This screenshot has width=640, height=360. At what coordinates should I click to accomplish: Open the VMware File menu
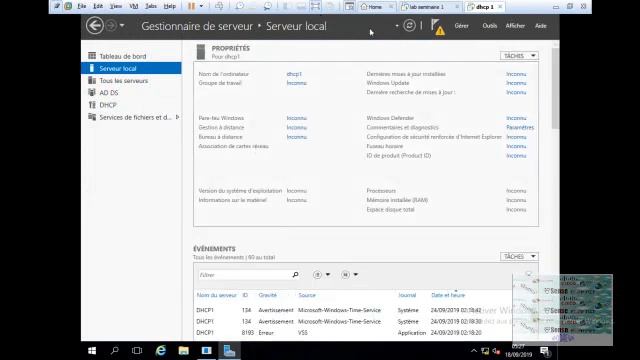(x=82, y=6)
